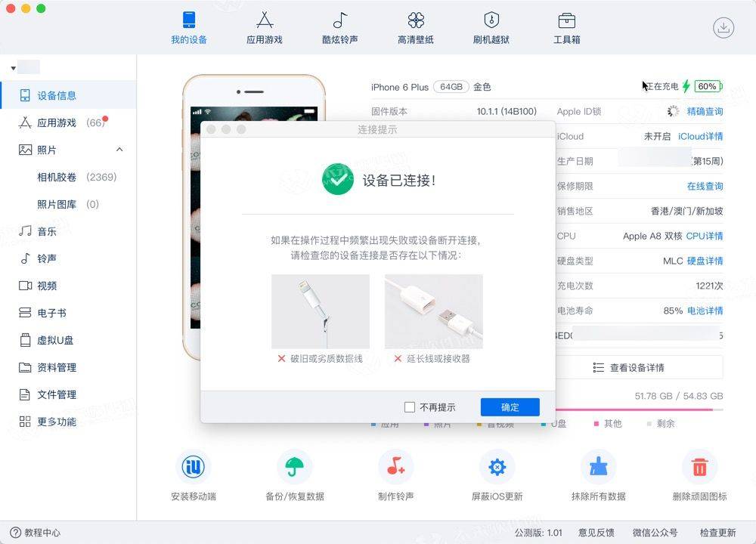
Task: Collapse the device disclosure triangle in sidebar
Action: coord(14,68)
